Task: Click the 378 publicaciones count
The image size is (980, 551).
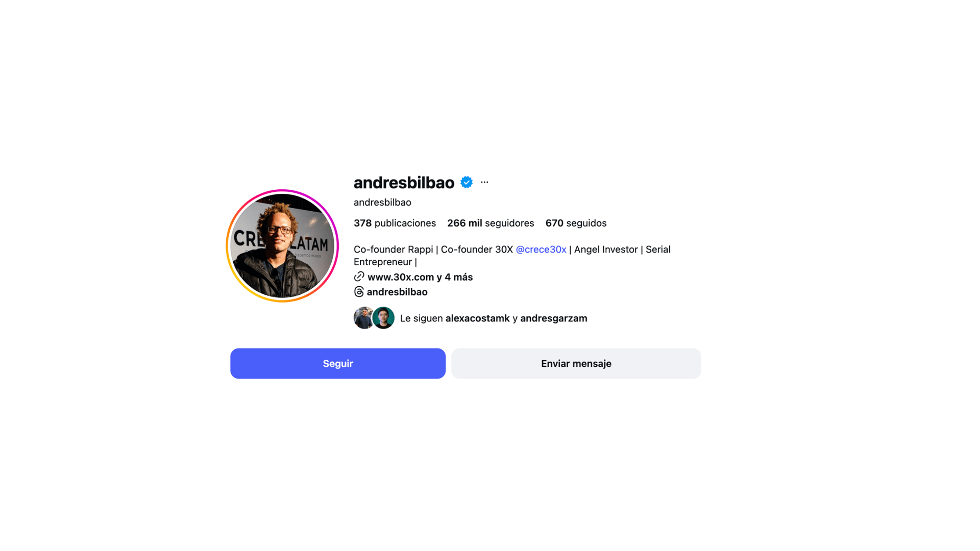Action: pos(395,223)
